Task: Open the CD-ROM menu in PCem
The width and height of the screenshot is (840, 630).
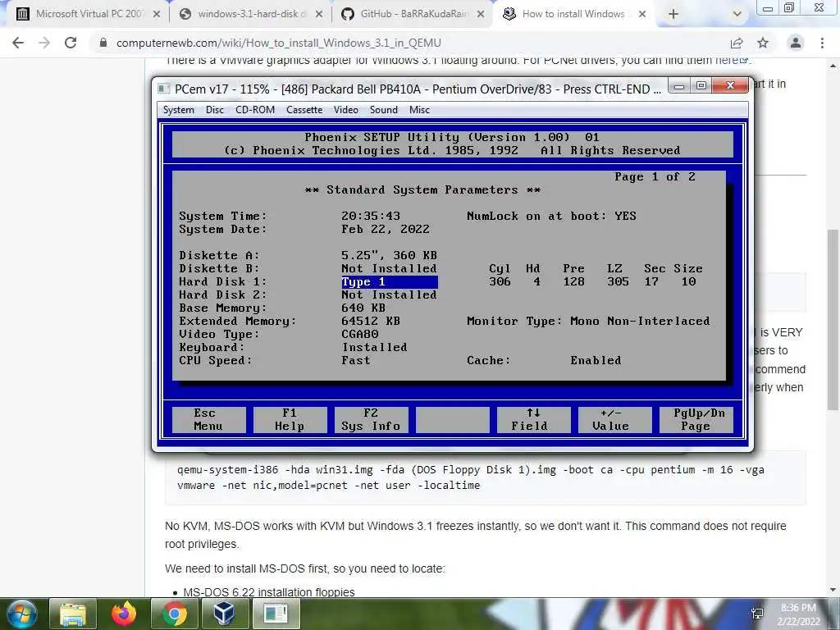Action: coord(255,110)
